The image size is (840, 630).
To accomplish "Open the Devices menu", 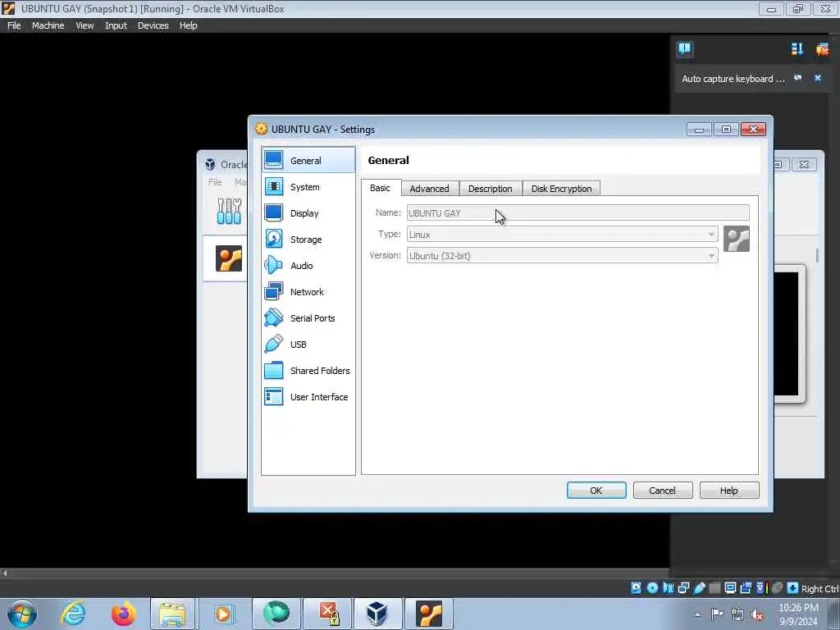I will point(153,25).
